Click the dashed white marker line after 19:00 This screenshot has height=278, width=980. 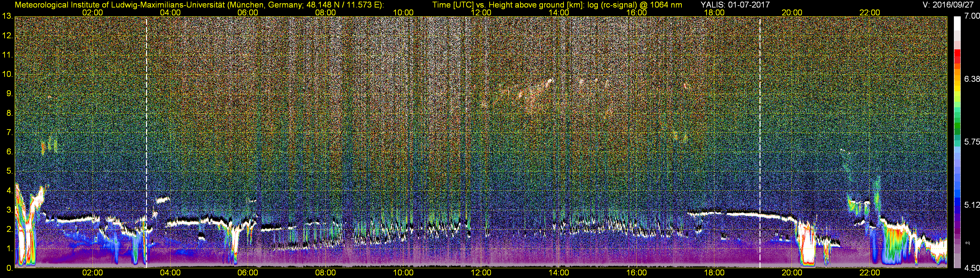point(760,142)
